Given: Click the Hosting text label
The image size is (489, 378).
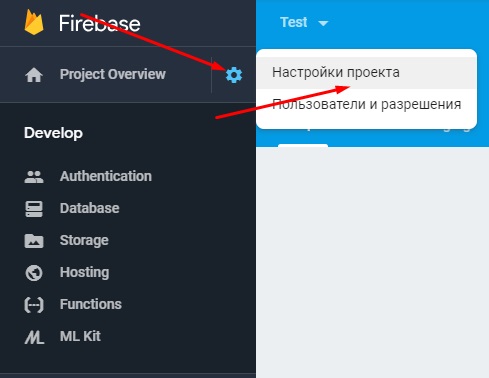Looking at the screenshot, I should click(x=84, y=272).
